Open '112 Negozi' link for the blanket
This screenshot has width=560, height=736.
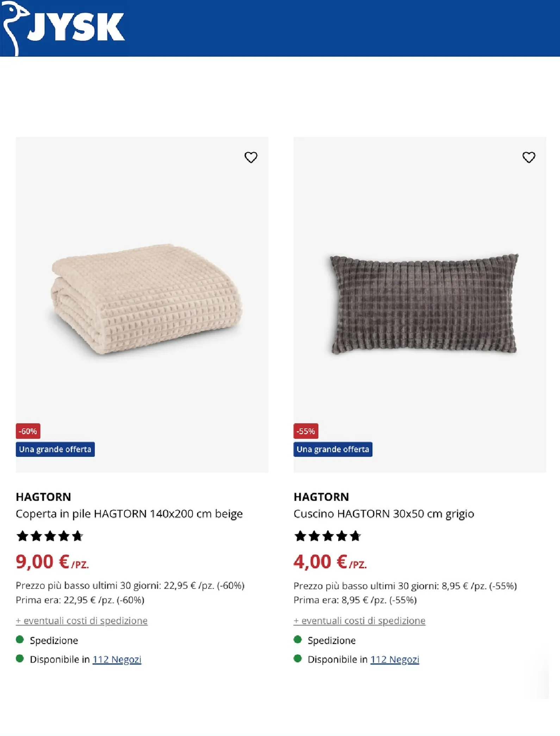coord(117,659)
